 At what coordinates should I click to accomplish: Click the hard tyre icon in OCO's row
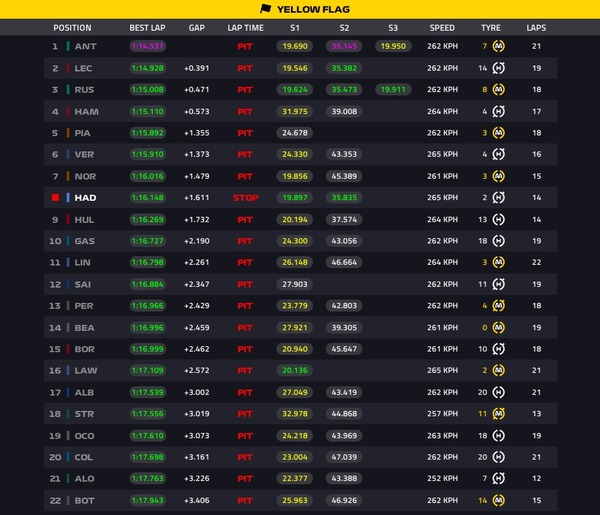tap(498, 435)
